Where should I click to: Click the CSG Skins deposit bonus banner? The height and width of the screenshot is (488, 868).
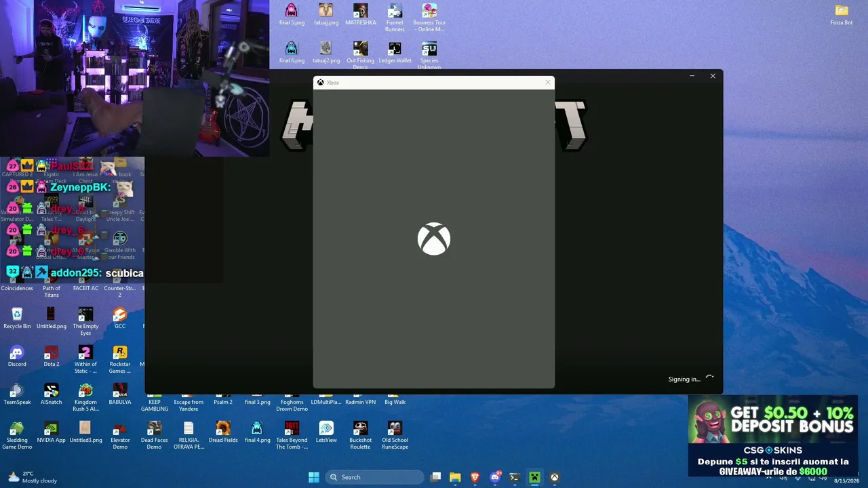point(773,436)
